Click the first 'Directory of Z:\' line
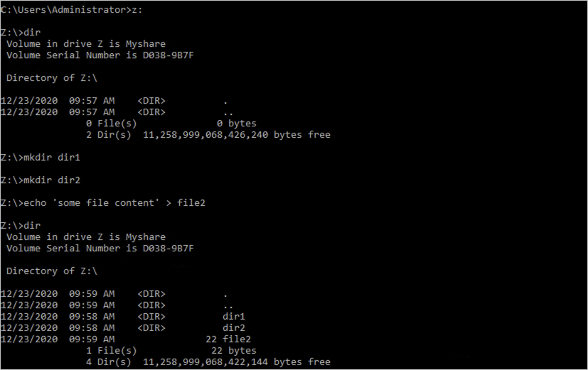This screenshot has height=370, width=588. (52, 78)
